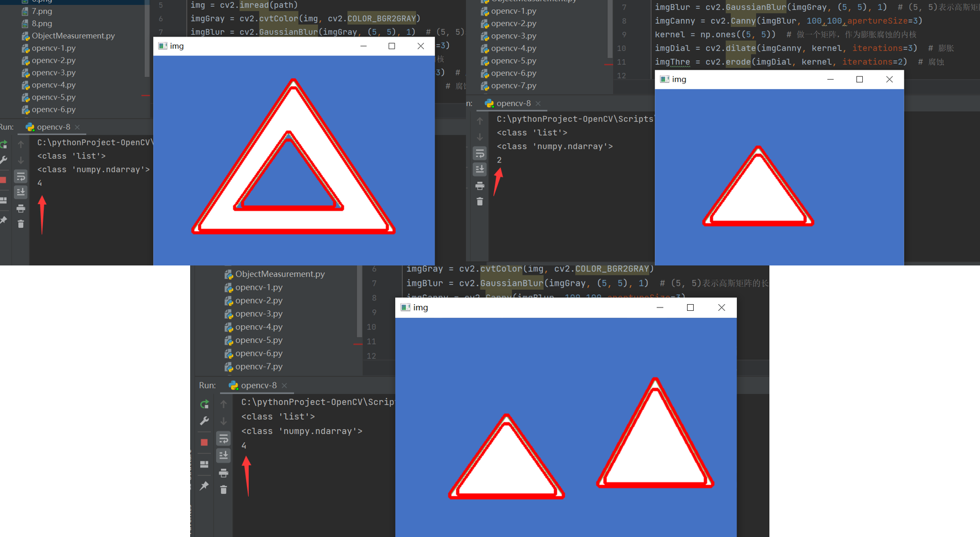Open the Run window layout settings icon
This screenshot has width=980, height=537.
pyautogui.click(x=204, y=465)
